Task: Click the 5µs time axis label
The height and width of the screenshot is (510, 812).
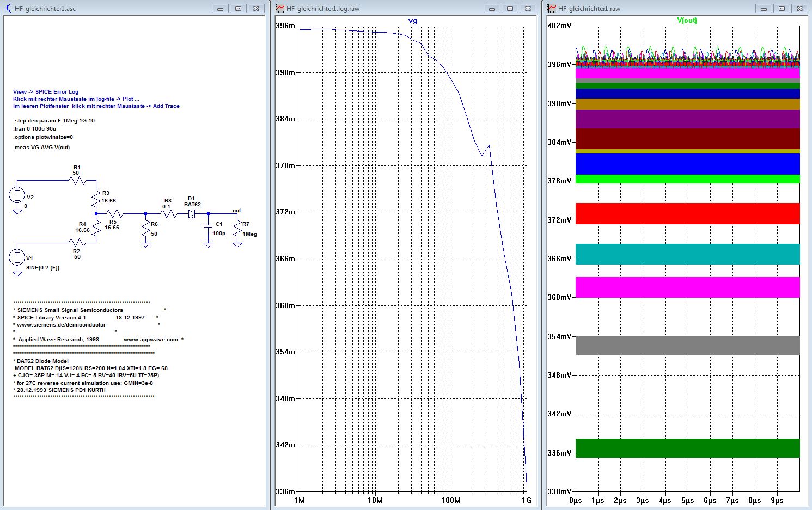Action: pyautogui.click(x=687, y=500)
